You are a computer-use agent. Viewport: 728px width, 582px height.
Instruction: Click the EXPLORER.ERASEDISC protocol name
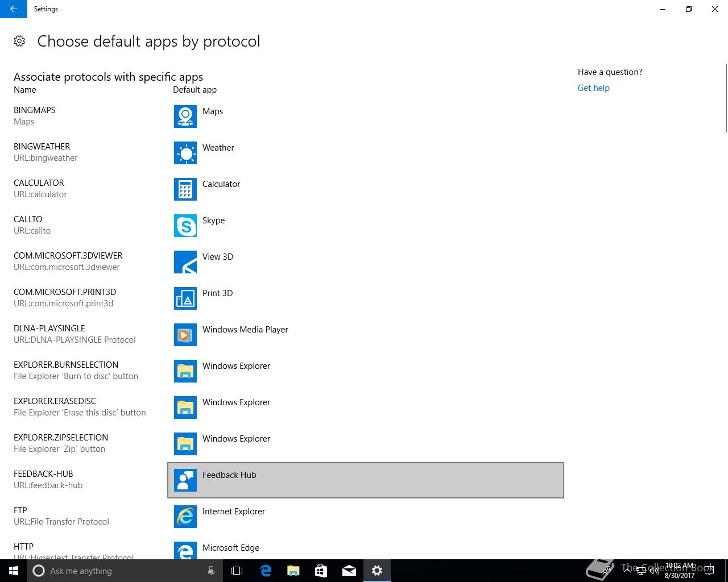pyautogui.click(x=55, y=401)
